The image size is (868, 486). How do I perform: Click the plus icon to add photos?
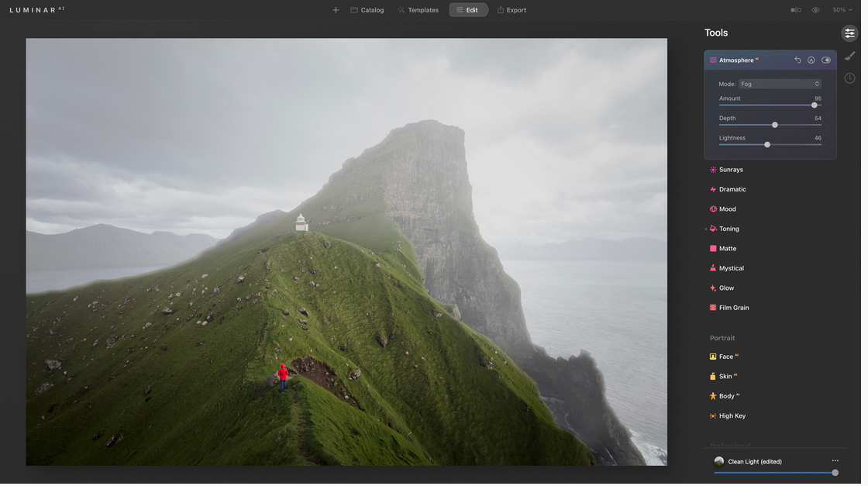(336, 10)
